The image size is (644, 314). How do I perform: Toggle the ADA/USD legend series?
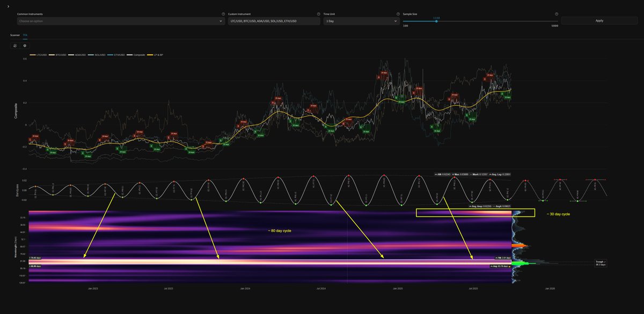77,55
